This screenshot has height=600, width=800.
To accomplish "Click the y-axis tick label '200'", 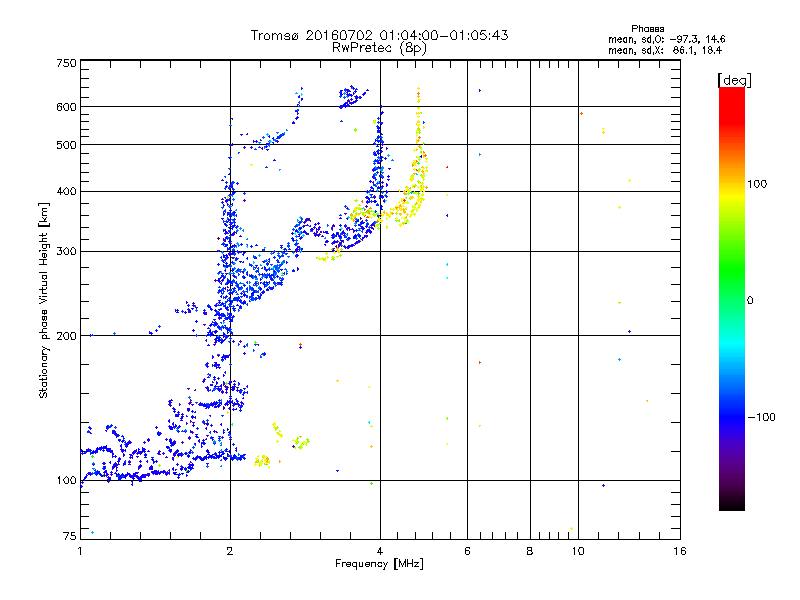I will click(x=66, y=336).
